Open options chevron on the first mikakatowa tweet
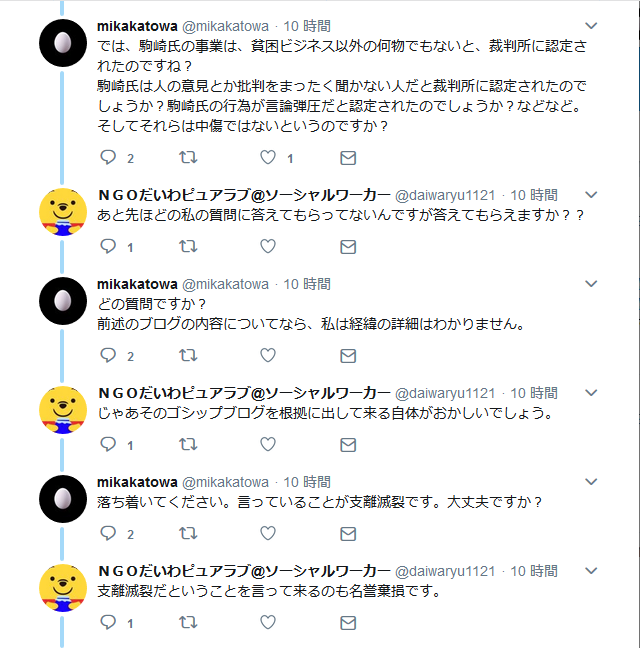This screenshot has width=640, height=648. (591, 25)
